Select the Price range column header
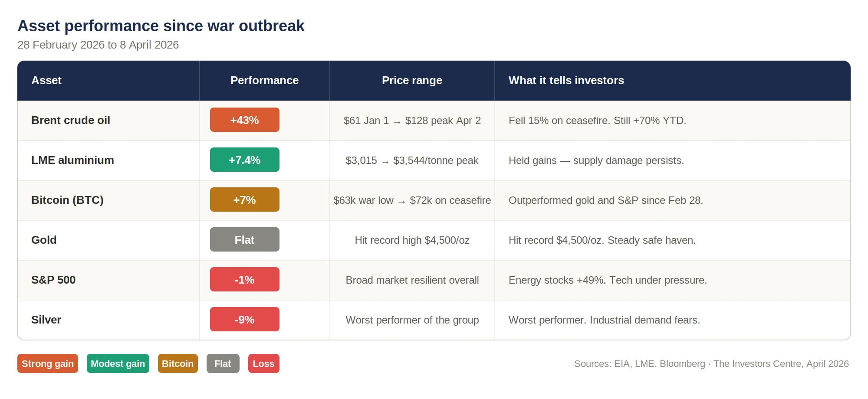The height and width of the screenshot is (399, 868). [x=412, y=80]
